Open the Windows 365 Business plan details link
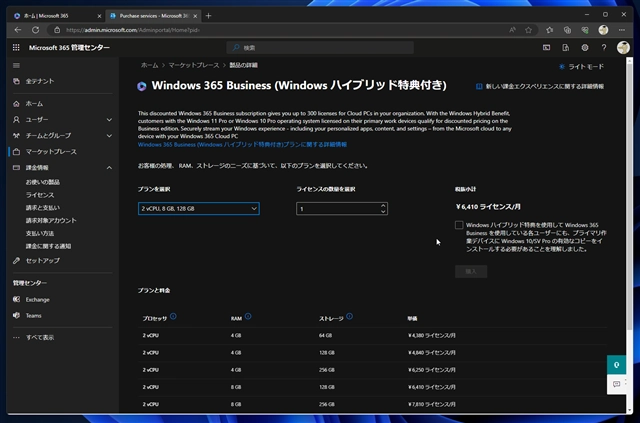The image size is (640, 423). tap(242, 145)
